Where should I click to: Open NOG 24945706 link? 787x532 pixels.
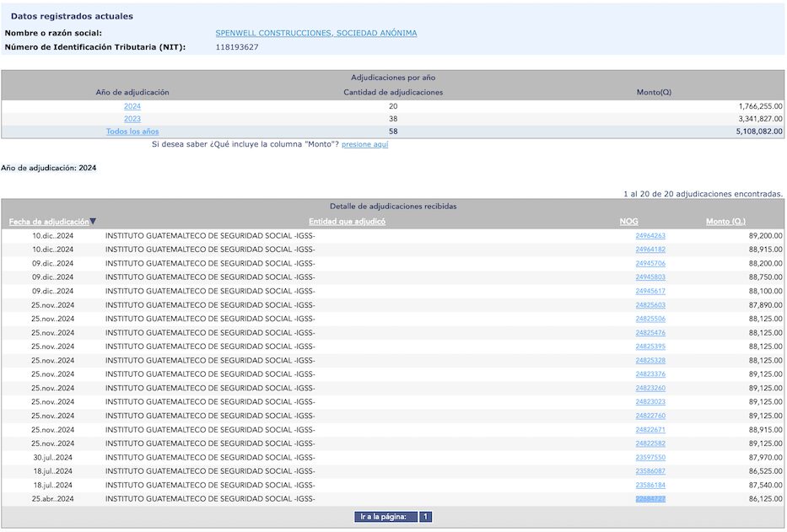pyautogui.click(x=650, y=264)
